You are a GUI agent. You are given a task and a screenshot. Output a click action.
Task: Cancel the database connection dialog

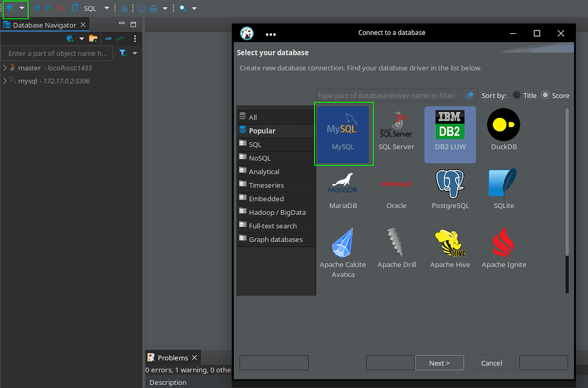(x=491, y=363)
